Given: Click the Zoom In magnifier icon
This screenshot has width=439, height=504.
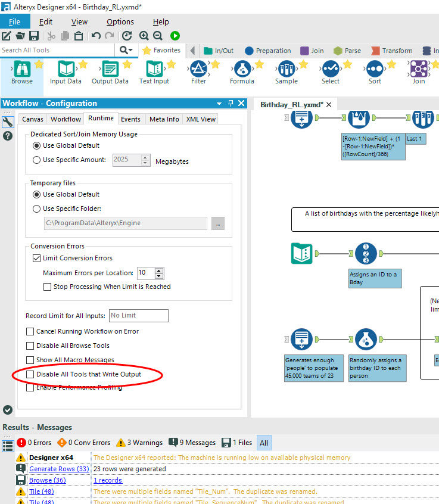Looking at the screenshot, I should pyautogui.click(x=144, y=36).
